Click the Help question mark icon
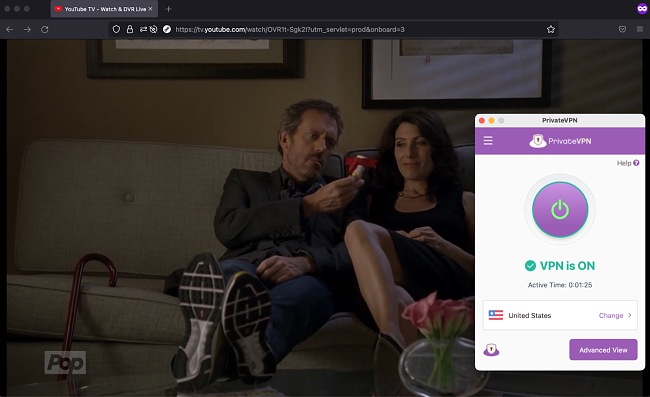 pos(636,163)
